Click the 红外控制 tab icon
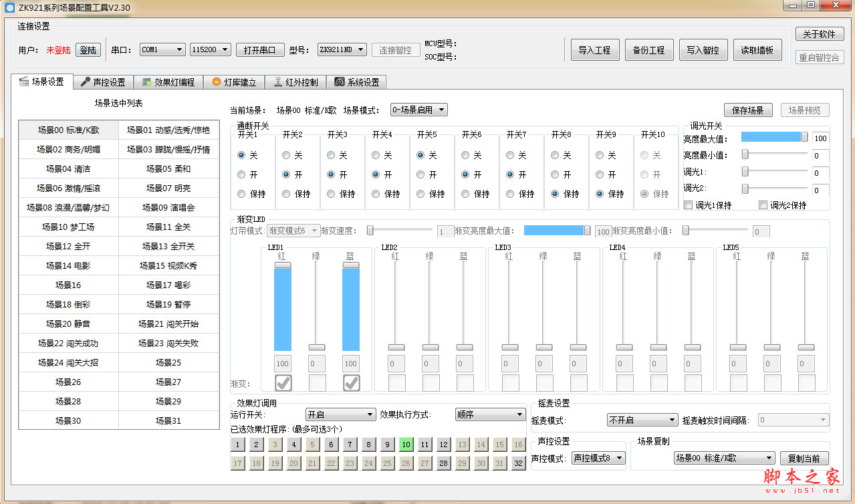855x504 pixels. point(277,82)
